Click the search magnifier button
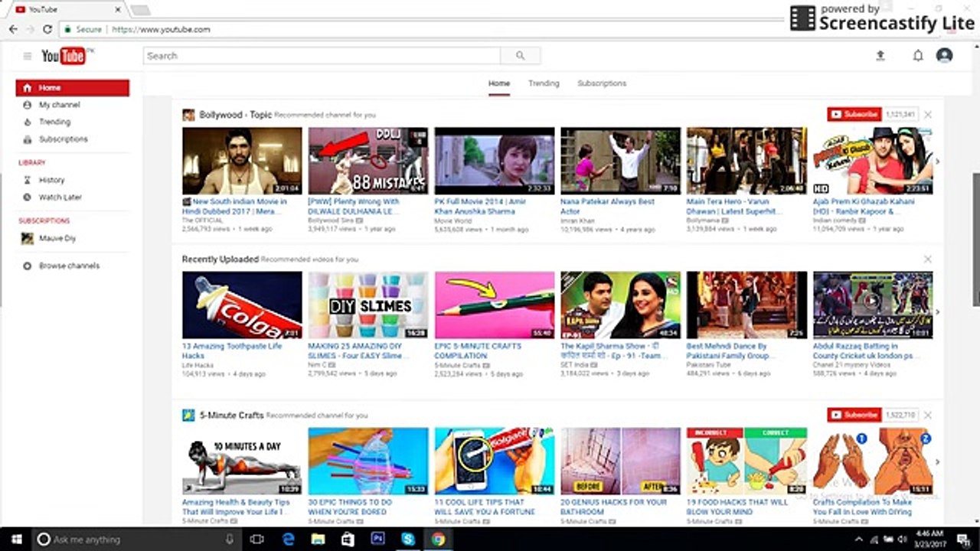 point(521,56)
